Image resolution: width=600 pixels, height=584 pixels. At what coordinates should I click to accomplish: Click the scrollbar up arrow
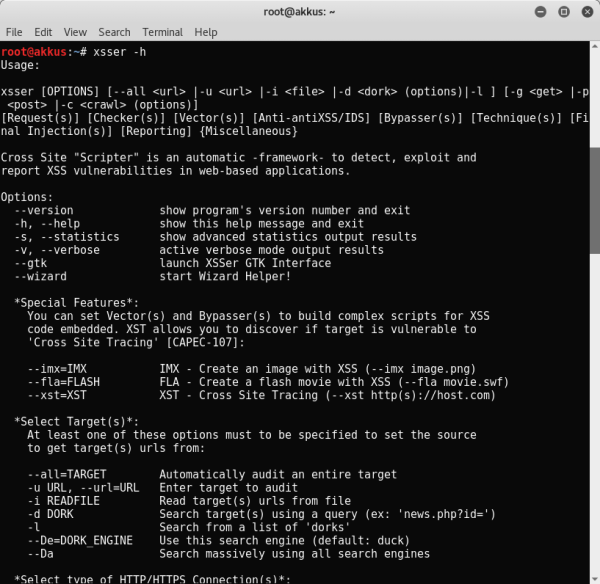(x=595, y=46)
